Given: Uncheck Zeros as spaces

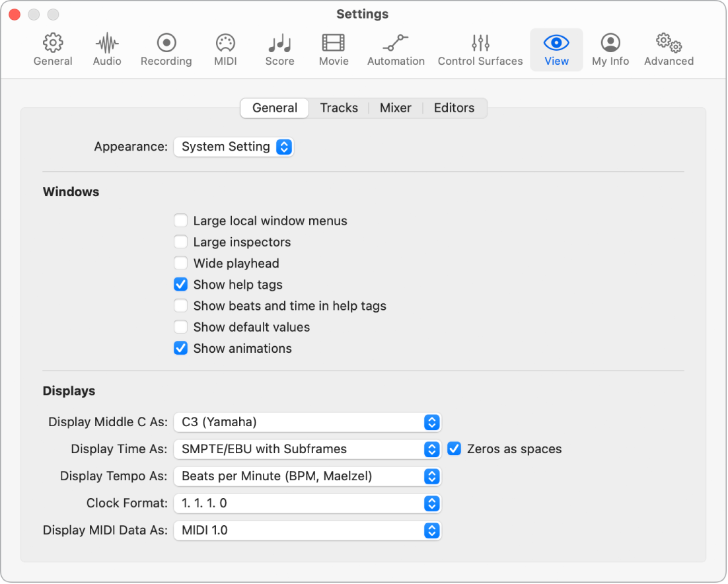Looking at the screenshot, I should coord(454,449).
